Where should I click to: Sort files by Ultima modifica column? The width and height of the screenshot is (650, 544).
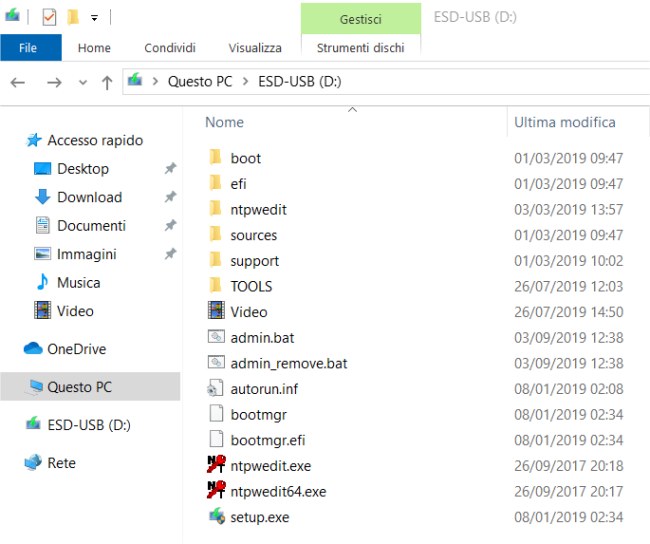coord(565,122)
